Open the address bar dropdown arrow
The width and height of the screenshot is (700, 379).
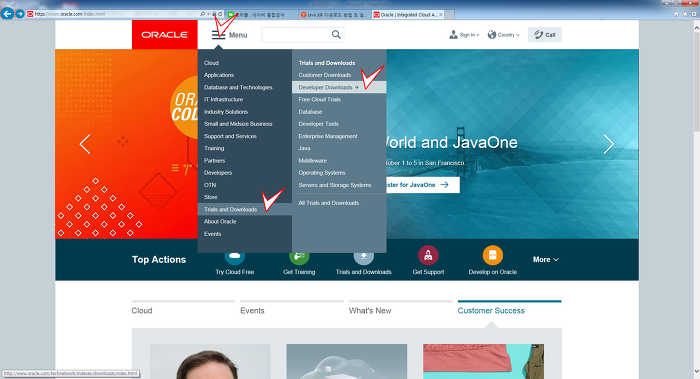pos(208,14)
